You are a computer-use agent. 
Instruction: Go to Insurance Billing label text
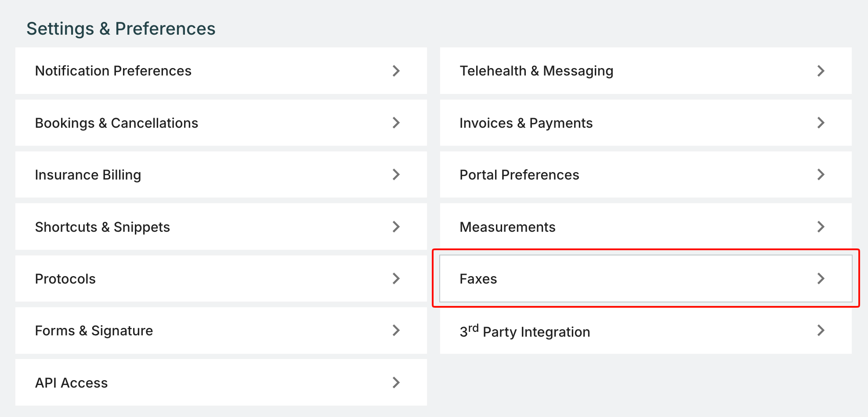tap(88, 175)
